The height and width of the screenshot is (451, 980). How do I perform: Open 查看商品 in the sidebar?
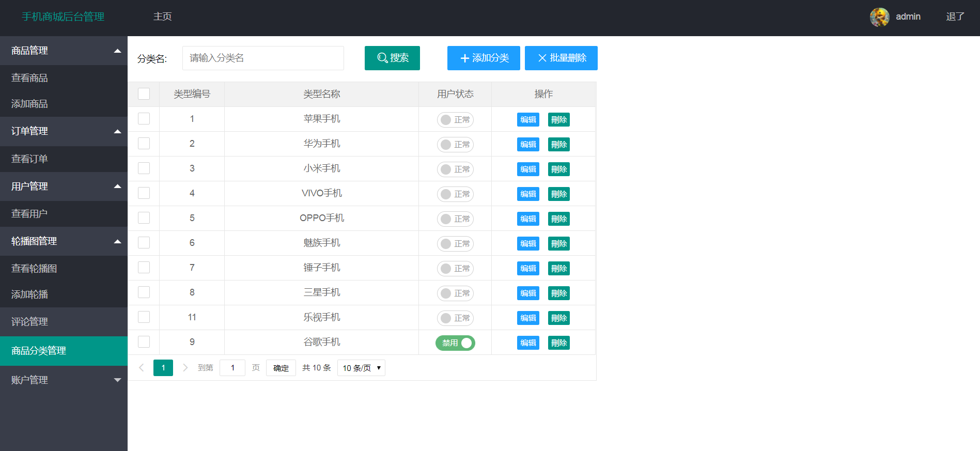click(x=64, y=78)
